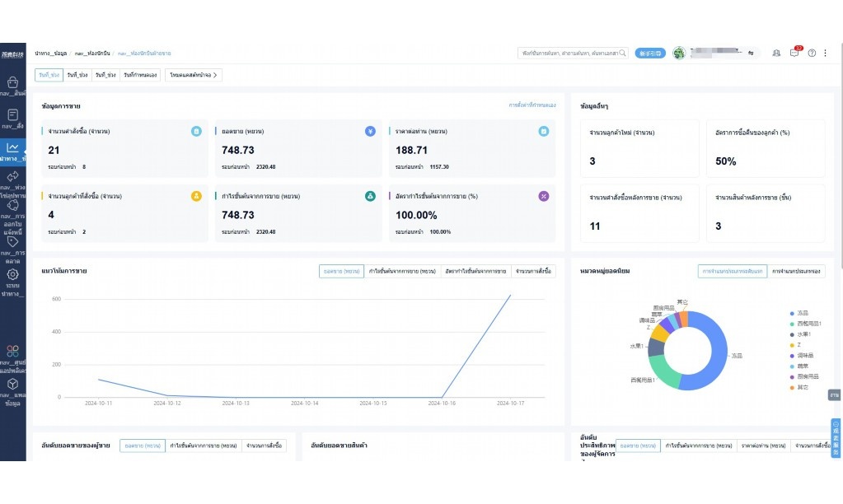Click the switch account arrows icon
Viewport: 843px width, 504px height.
751,53
